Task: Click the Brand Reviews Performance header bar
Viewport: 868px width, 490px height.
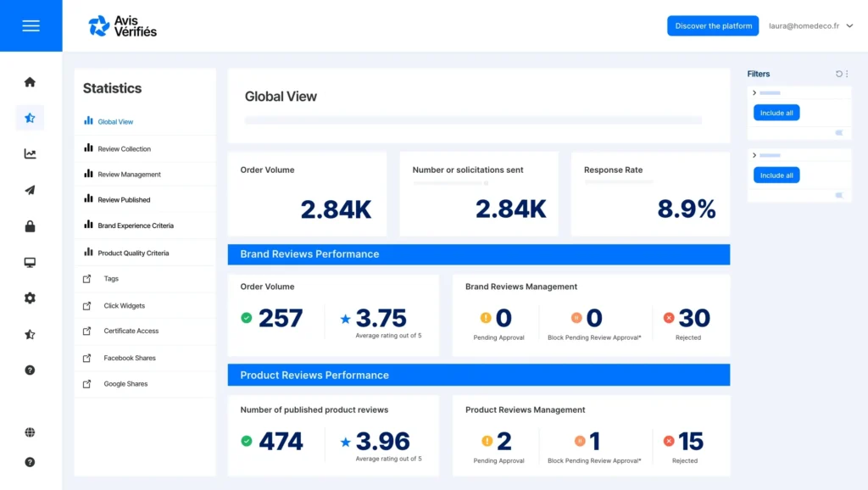Action: coord(479,254)
